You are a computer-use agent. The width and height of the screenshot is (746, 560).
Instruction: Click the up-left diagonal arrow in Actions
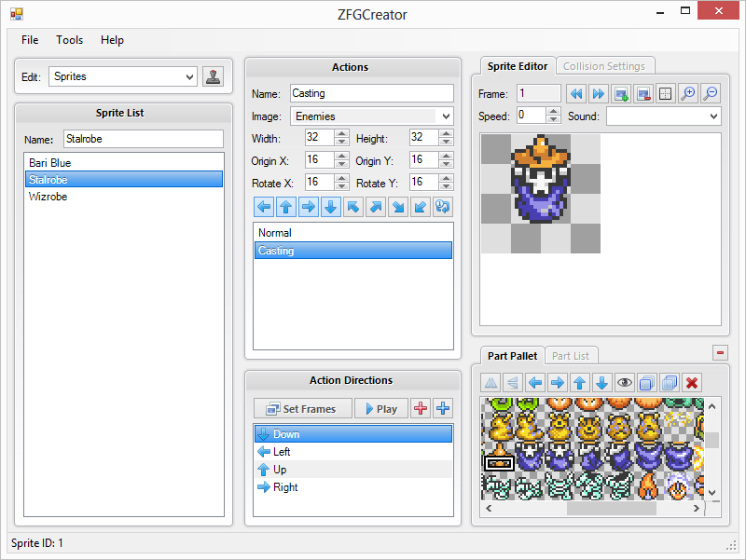click(x=353, y=207)
